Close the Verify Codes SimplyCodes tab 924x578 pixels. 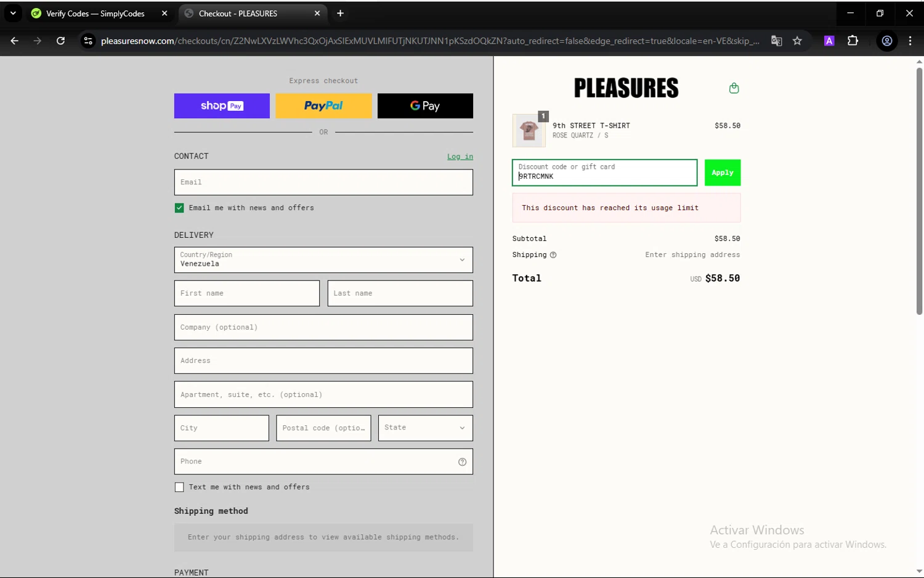click(164, 13)
